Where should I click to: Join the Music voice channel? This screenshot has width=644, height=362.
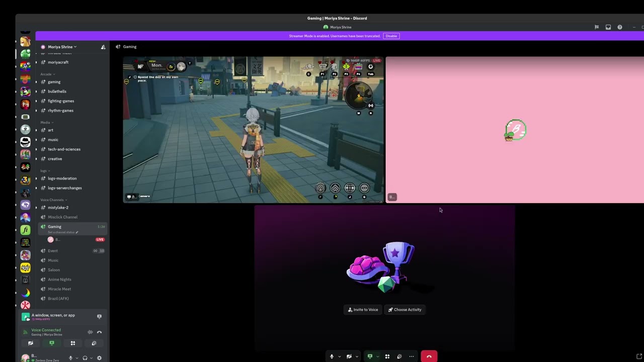[53, 260]
